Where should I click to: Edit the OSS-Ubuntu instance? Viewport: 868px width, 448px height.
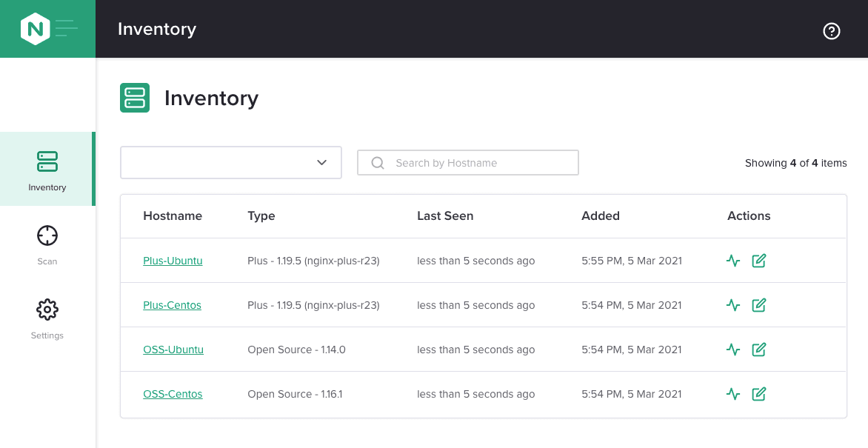[x=758, y=350]
